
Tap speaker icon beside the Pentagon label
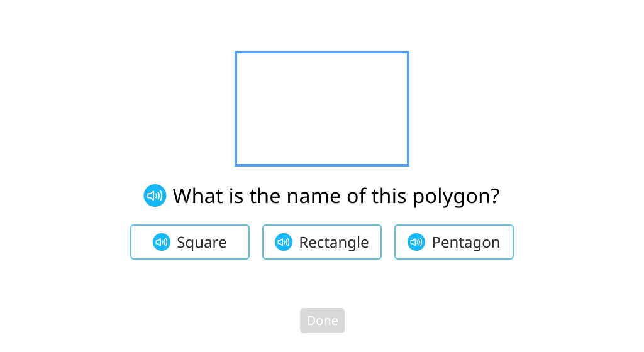(x=416, y=242)
